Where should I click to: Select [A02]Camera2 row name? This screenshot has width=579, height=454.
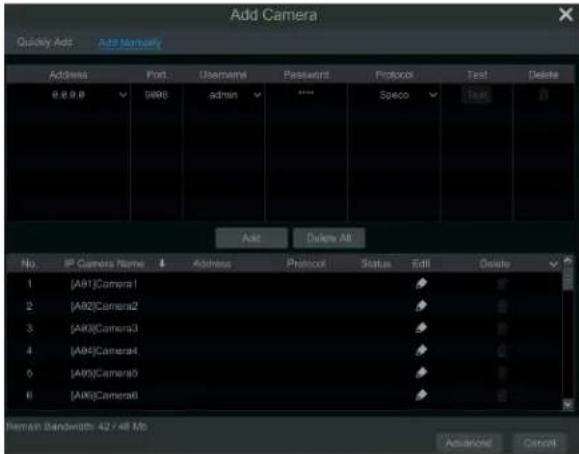[104, 307]
